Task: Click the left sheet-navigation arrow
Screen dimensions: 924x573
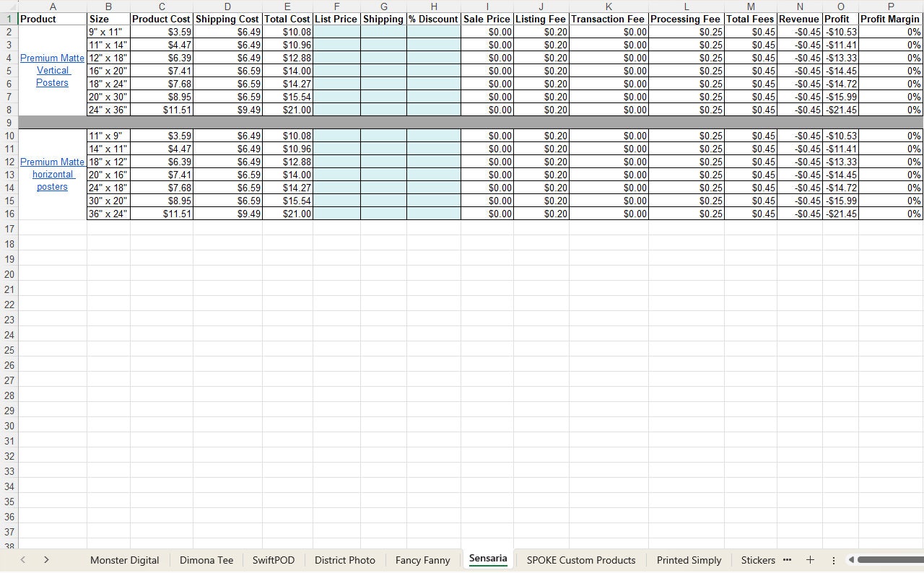Action: click(22, 560)
